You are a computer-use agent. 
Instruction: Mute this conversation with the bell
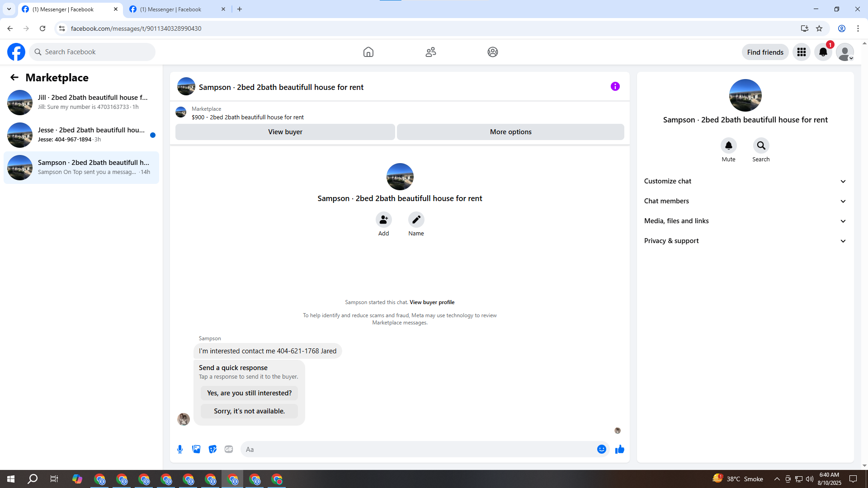728,145
